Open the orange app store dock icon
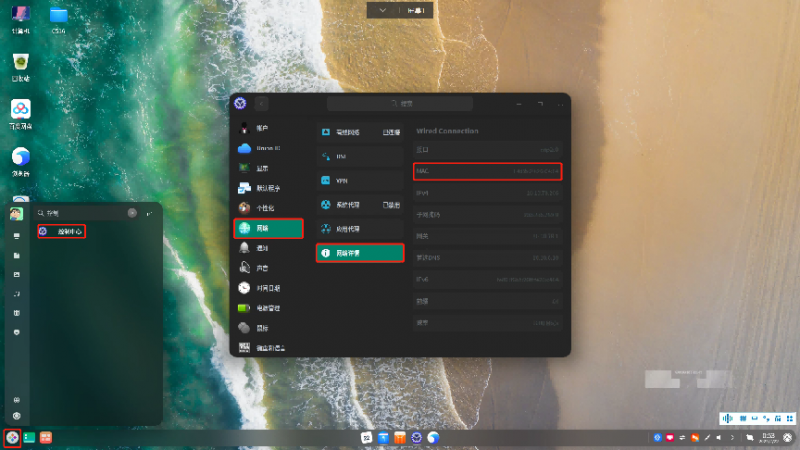Image resolution: width=800 pixels, height=450 pixels. click(400, 438)
